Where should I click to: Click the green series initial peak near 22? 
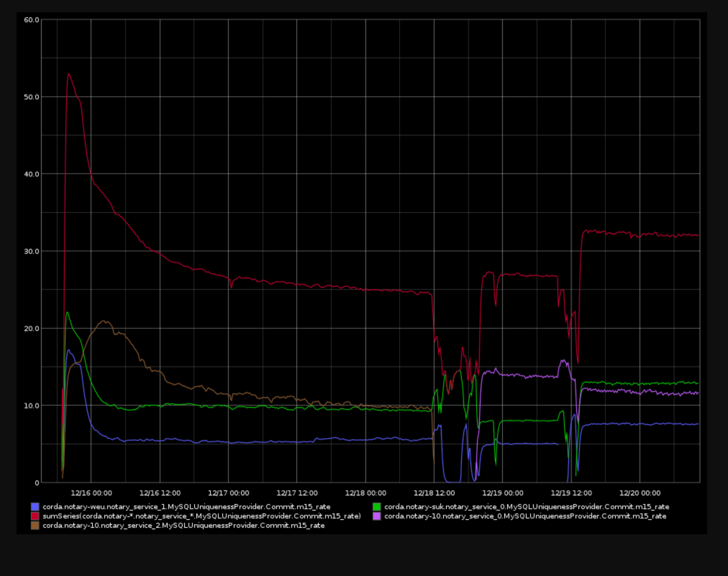click(x=67, y=312)
